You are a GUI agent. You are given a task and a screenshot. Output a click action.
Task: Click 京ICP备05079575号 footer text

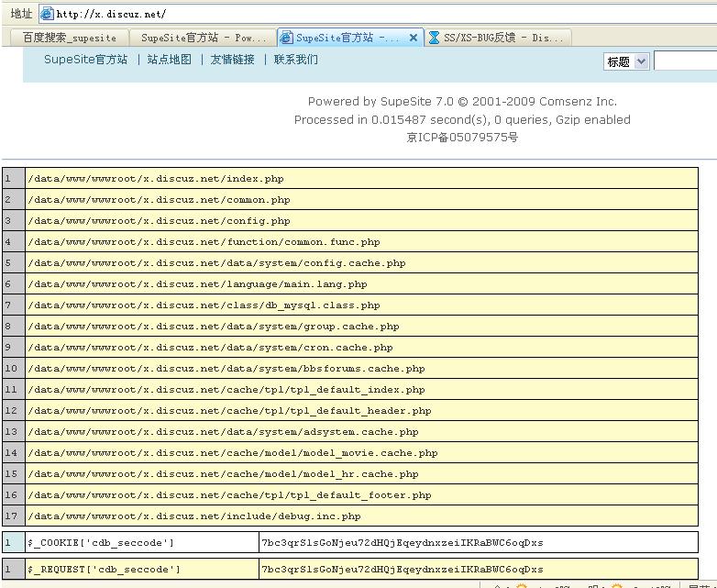coord(462,138)
